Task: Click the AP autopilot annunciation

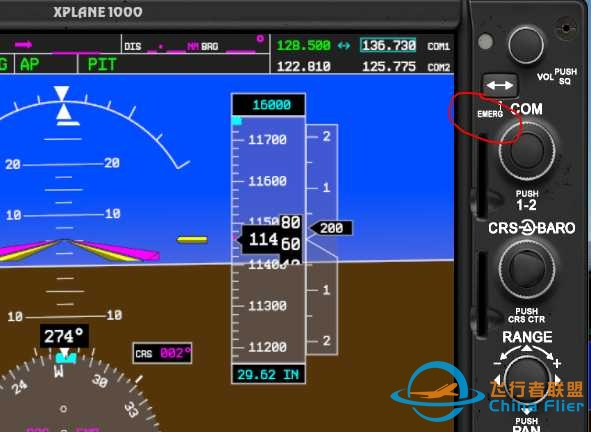Action: pos(29,64)
